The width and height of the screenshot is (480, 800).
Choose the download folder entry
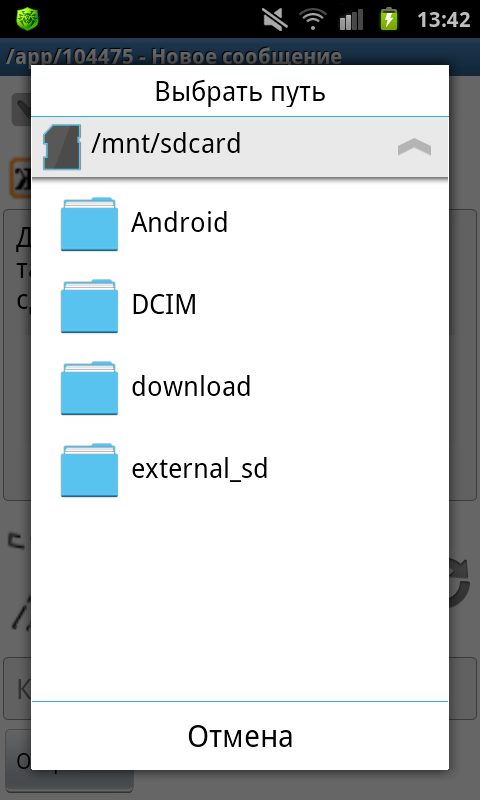click(x=240, y=387)
